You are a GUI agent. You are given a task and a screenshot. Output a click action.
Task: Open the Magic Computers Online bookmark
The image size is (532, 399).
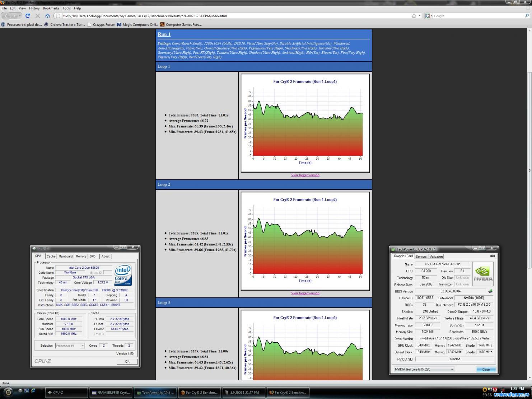(x=137, y=24)
